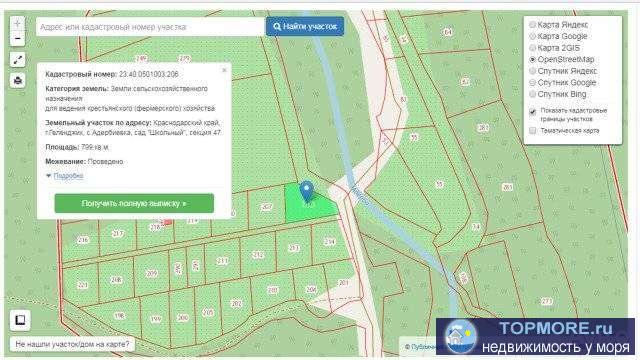Select parcel number 202 on map
Viewport: 640px width, 360px height.
tap(236, 303)
